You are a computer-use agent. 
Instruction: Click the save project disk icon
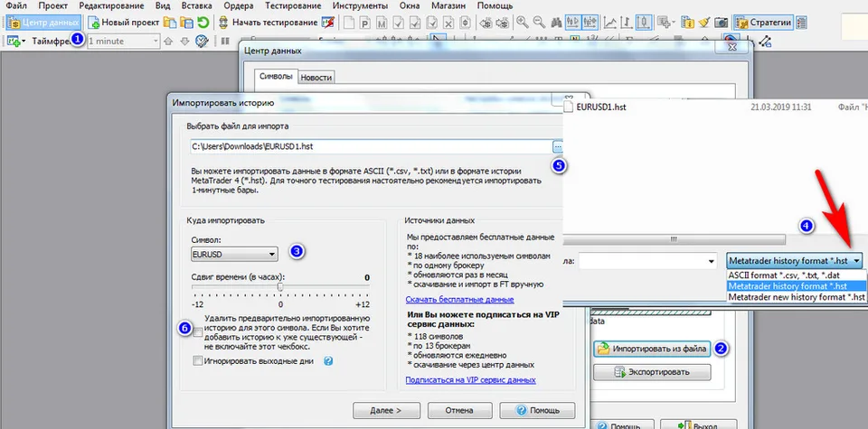[x=187, y=23]
